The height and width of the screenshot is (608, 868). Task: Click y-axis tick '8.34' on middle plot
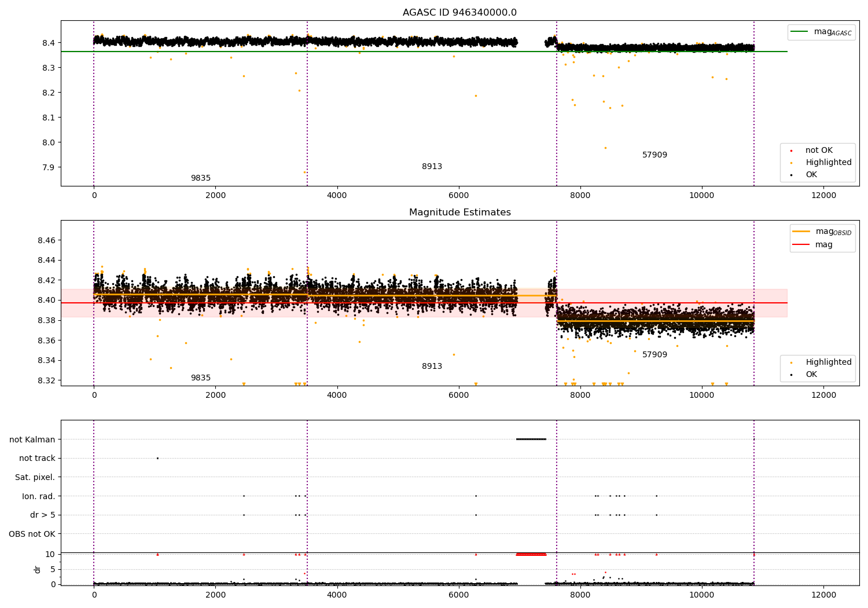[46, 361]
